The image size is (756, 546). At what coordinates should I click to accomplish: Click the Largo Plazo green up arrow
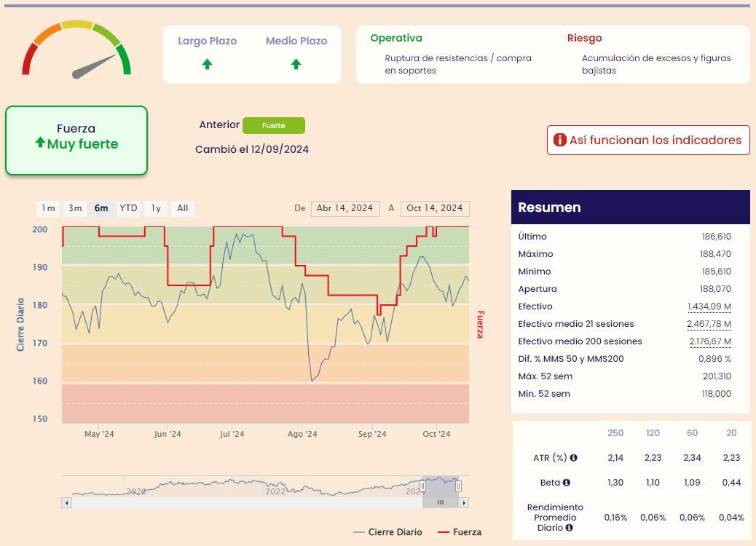208,64
